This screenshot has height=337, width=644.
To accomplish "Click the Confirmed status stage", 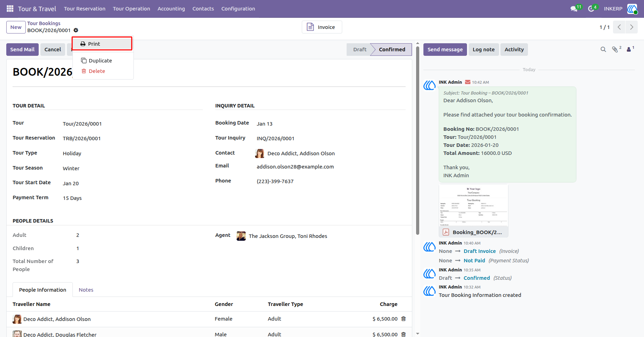I will [392, 50].
